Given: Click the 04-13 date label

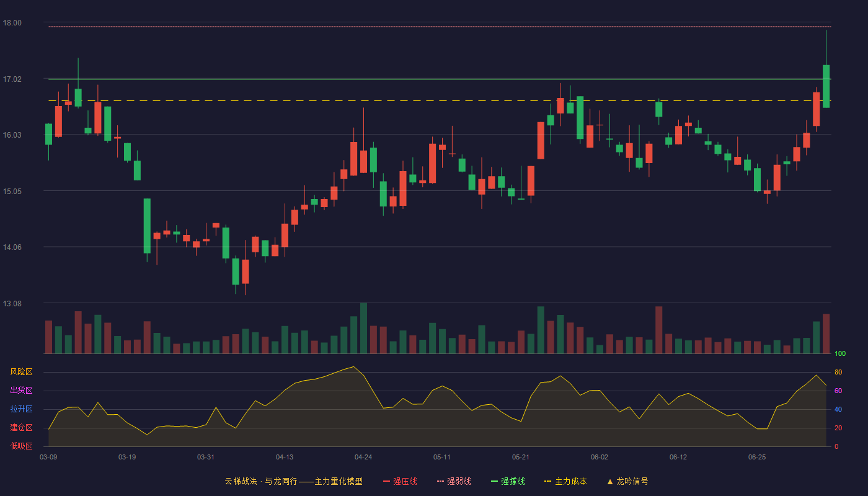Looking at the screenshot, I should tap(285, 457).
